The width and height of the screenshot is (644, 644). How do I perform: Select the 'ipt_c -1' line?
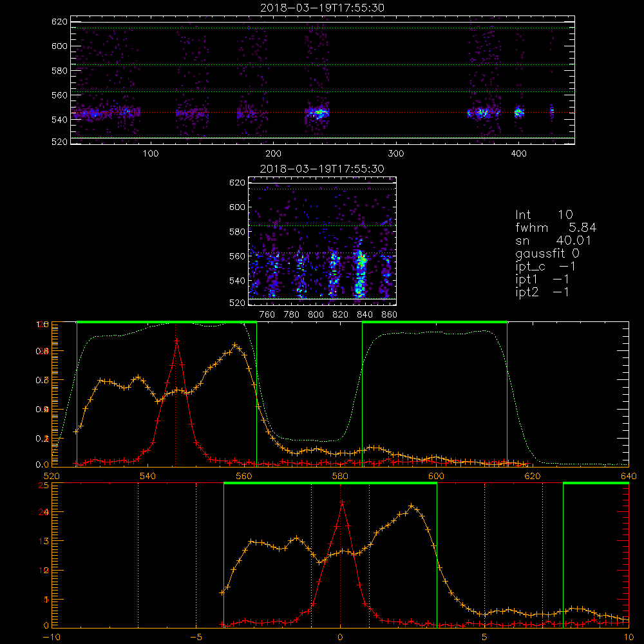tap(545, 267)
